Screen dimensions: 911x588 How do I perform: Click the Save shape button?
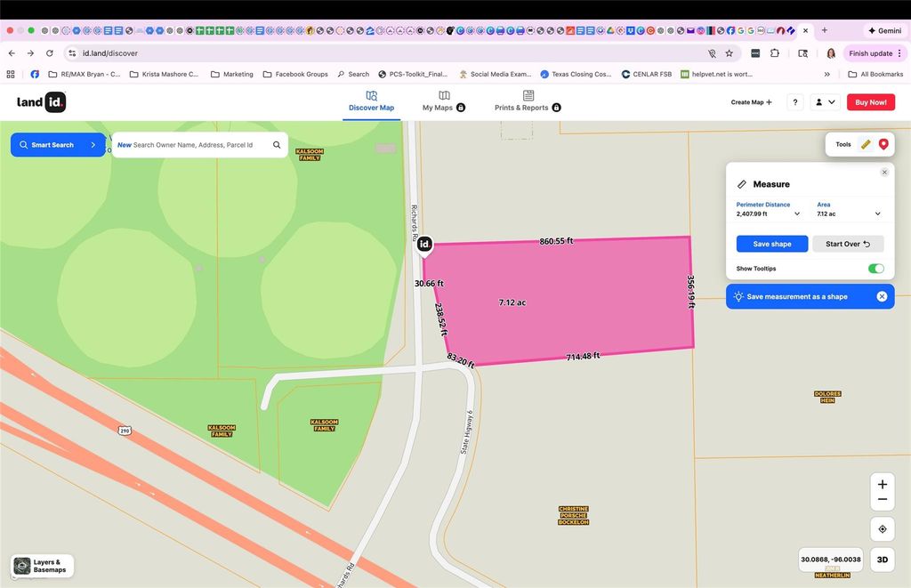[771, 243]
